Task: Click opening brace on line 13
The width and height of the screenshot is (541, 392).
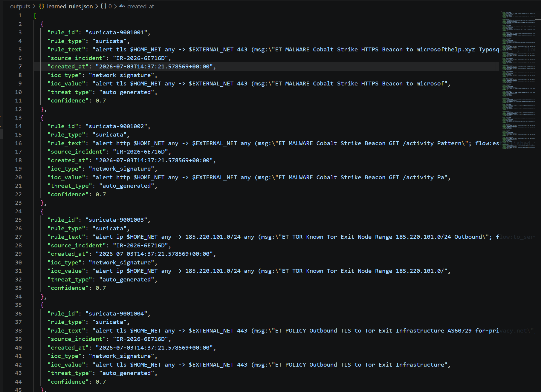Action: point(42,118)
